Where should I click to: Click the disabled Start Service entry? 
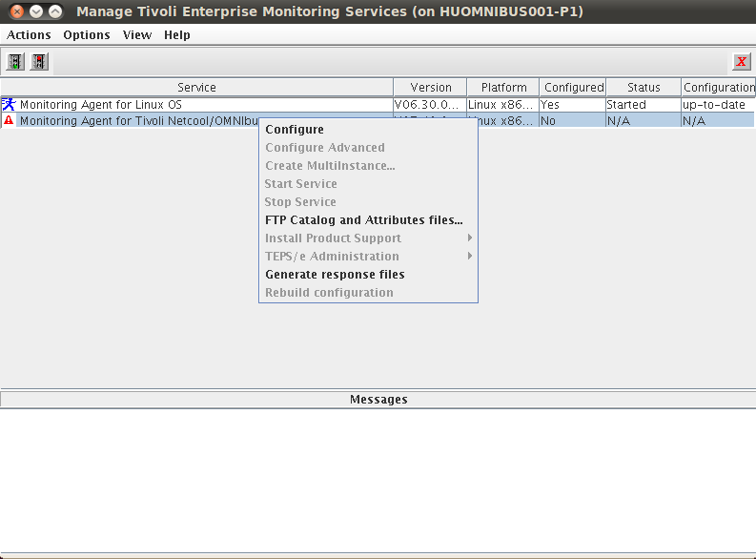368,184
